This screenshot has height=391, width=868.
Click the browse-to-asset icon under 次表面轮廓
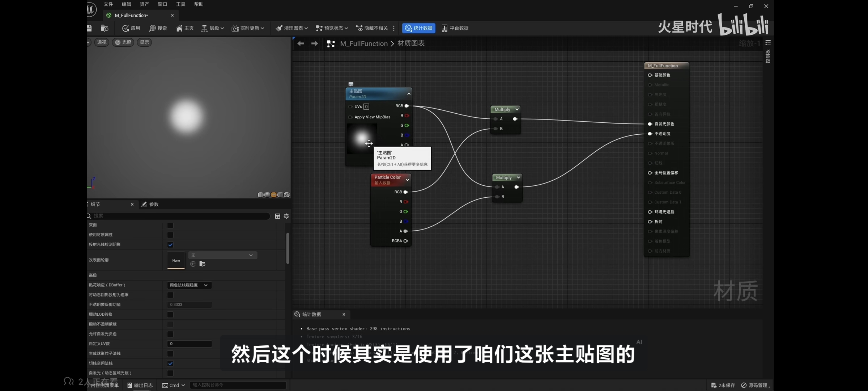(203, 264)
